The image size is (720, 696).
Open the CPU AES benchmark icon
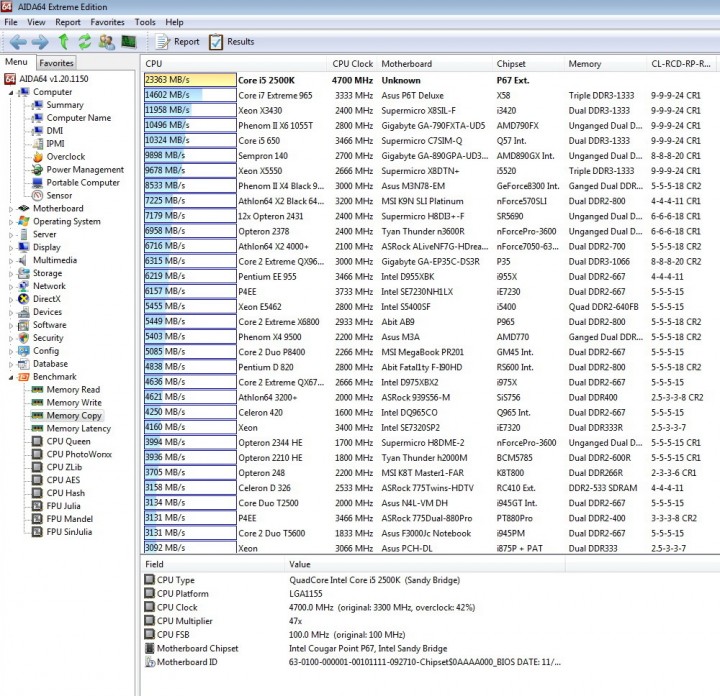[38, 480]
